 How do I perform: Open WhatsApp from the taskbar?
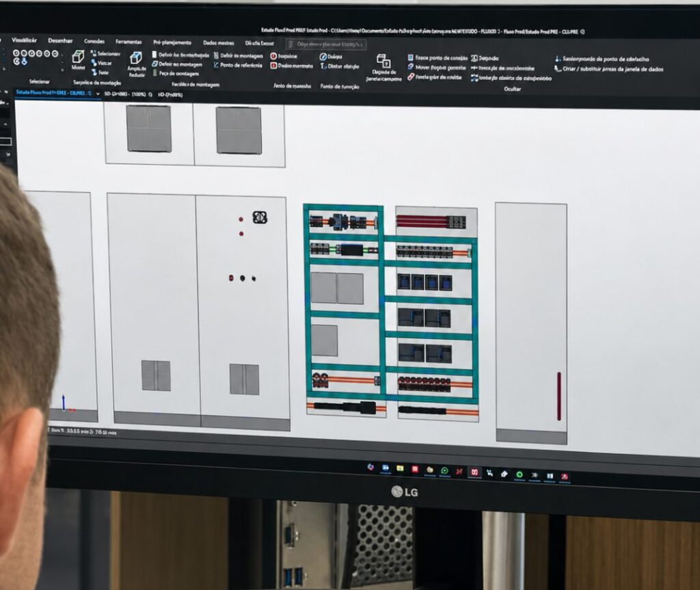(x=444, y=470)
